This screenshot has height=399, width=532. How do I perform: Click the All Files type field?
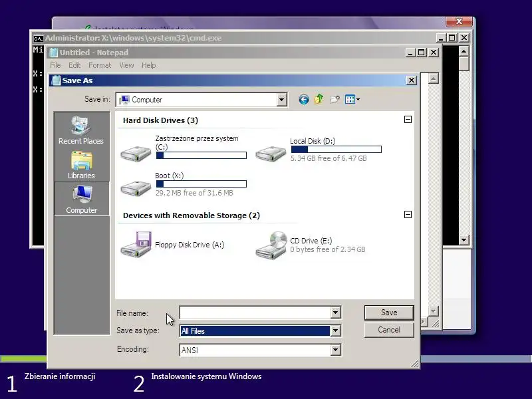[255, 331]
